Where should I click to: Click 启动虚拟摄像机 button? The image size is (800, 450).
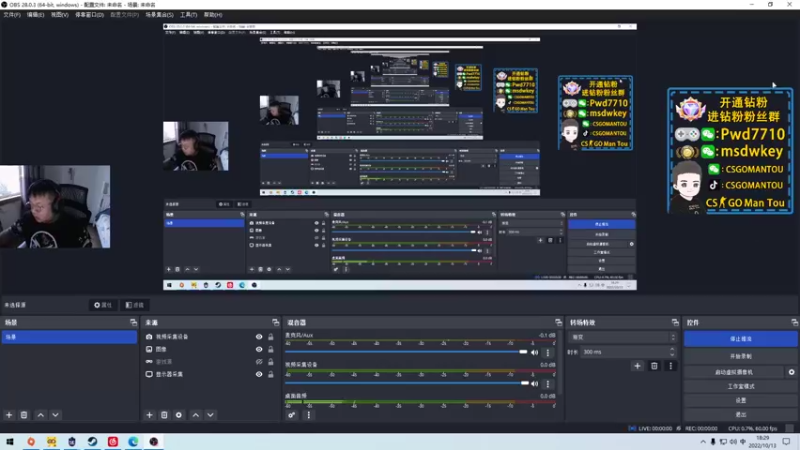734,372
